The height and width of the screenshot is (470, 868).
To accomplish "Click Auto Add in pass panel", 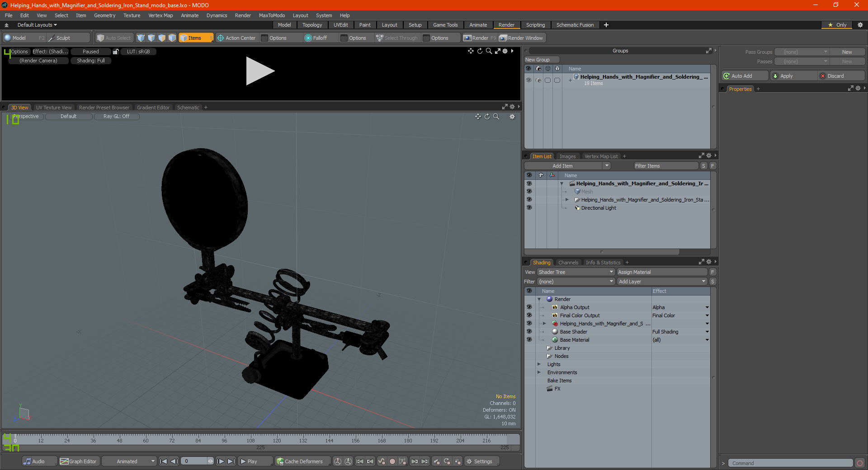I will pyautogui.click(x=745, y=76).
